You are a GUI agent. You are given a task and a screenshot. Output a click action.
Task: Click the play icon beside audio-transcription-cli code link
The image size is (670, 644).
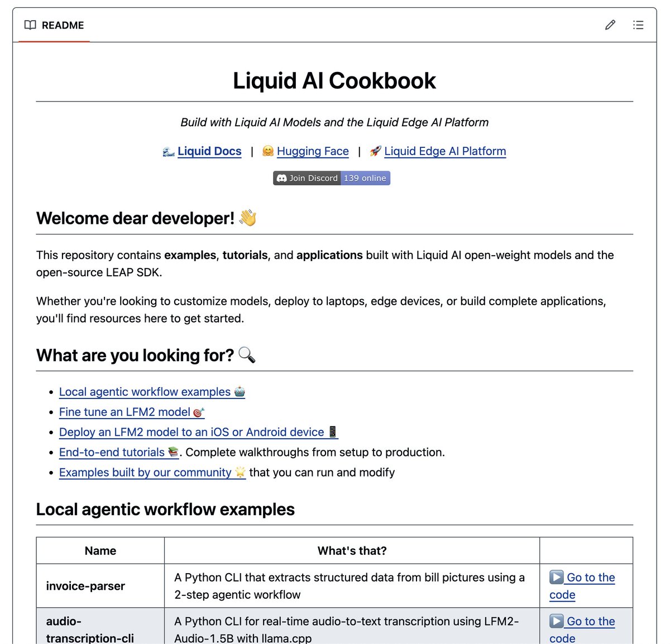(x=557, y=621)
